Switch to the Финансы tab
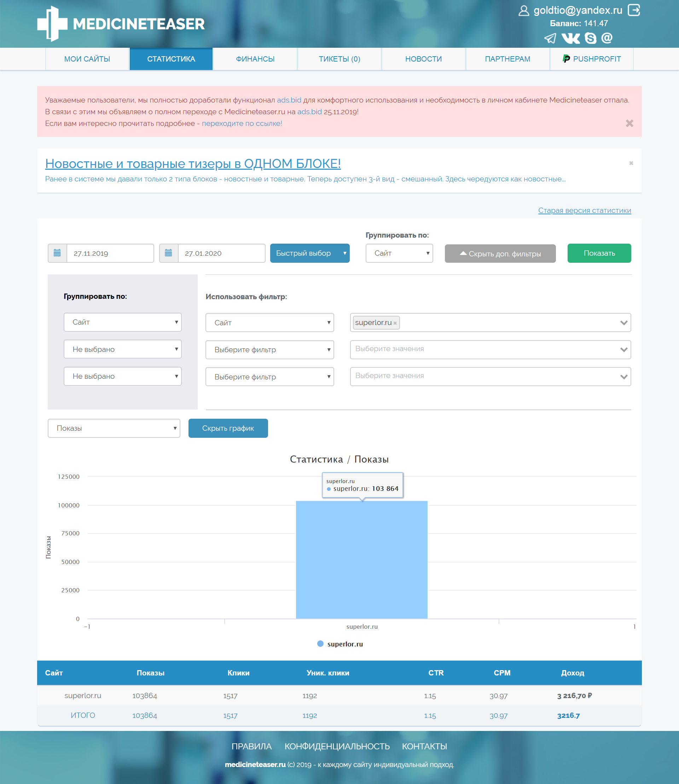 255,59
